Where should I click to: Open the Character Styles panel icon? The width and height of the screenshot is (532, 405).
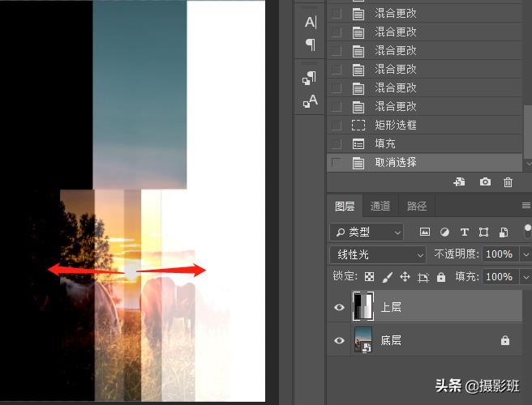tap(310, 101)
